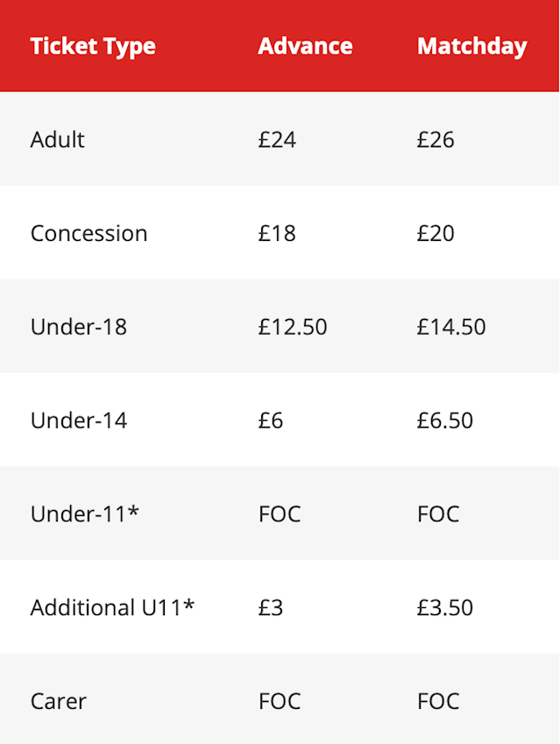Click the Matchday column header

(x=472, y=47)
